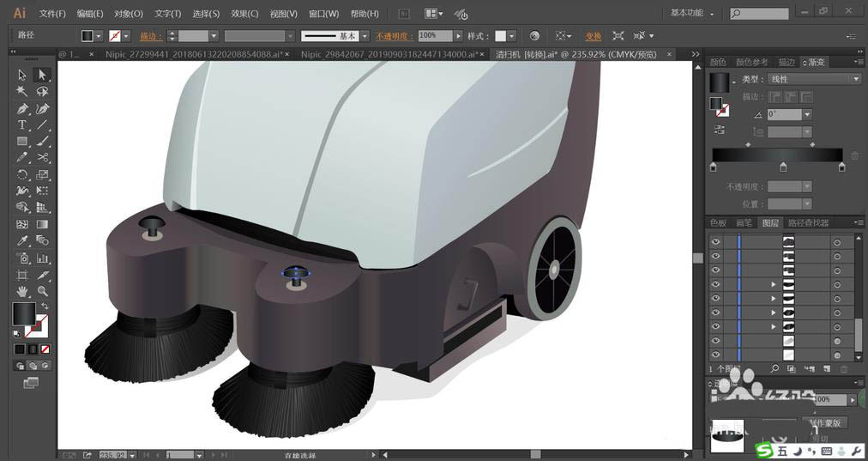Open the zoom level 235.92 dropdown
Screen dimensions: 868x461
click(132, 456)
